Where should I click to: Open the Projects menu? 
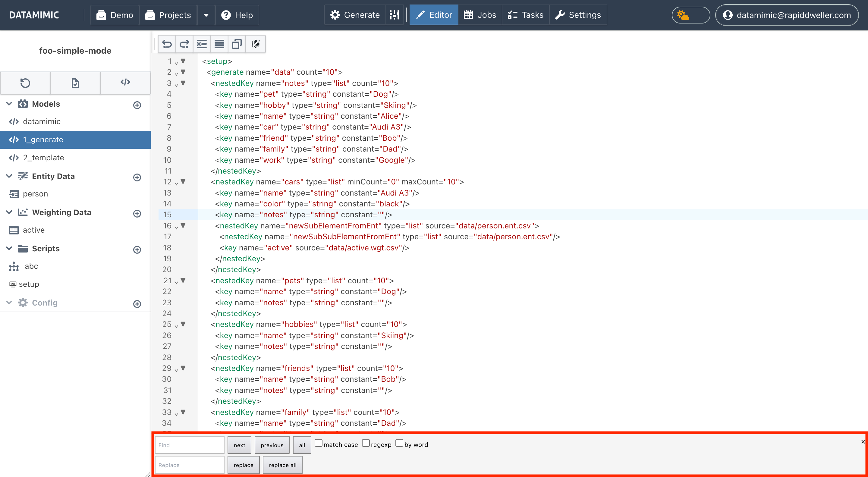[x=168, y=15]
